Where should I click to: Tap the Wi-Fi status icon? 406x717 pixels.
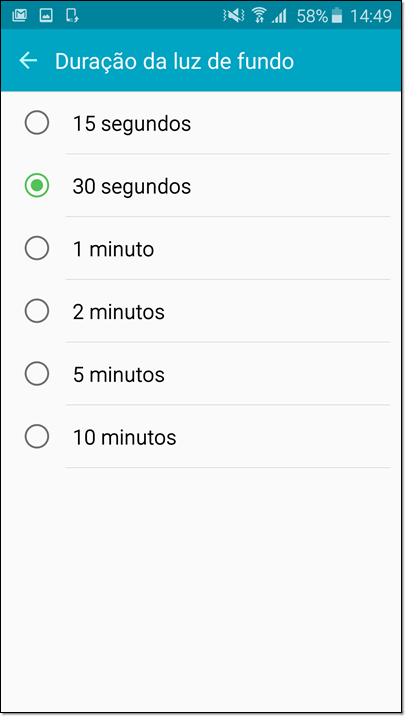(x=259, y=16)
